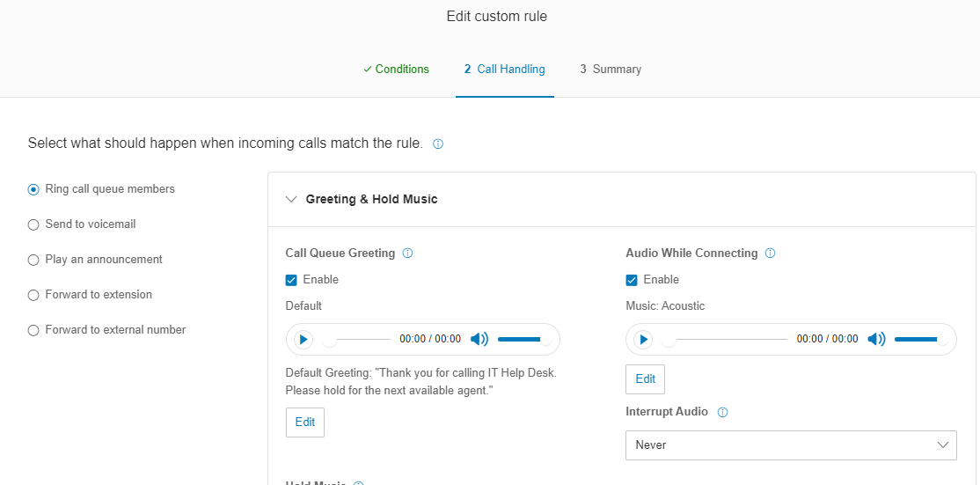Open the Call Handling step tab

click(504, 70)
